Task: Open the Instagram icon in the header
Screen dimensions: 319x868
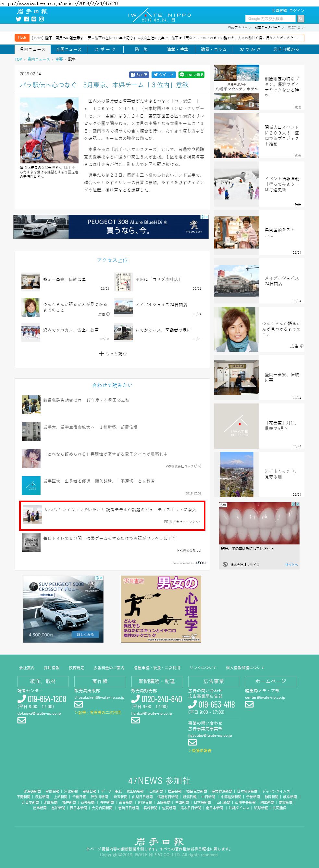Action: 42,19
